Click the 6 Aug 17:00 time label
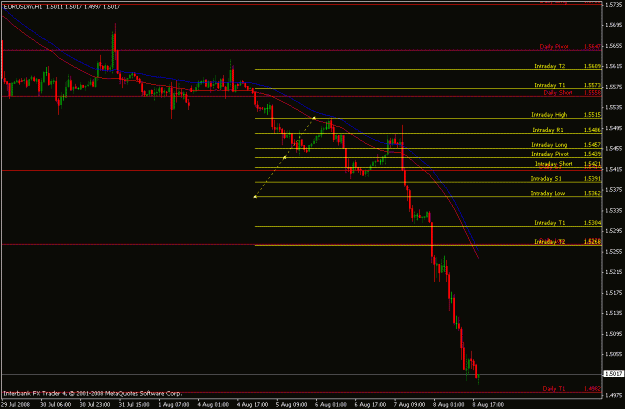 370,405
